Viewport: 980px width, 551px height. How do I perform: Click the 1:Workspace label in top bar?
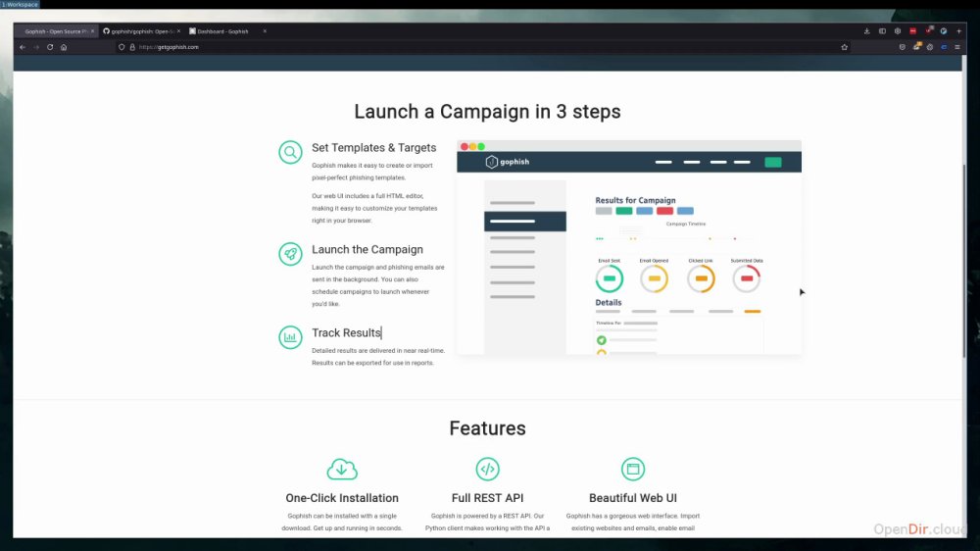(x=20, y=4)
